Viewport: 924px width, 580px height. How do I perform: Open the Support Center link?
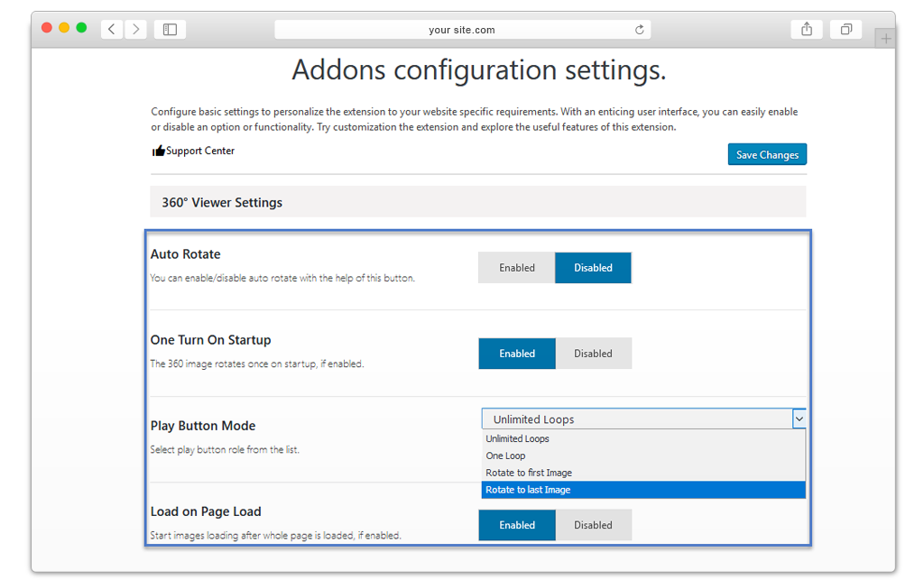click(x=200, y=151)
